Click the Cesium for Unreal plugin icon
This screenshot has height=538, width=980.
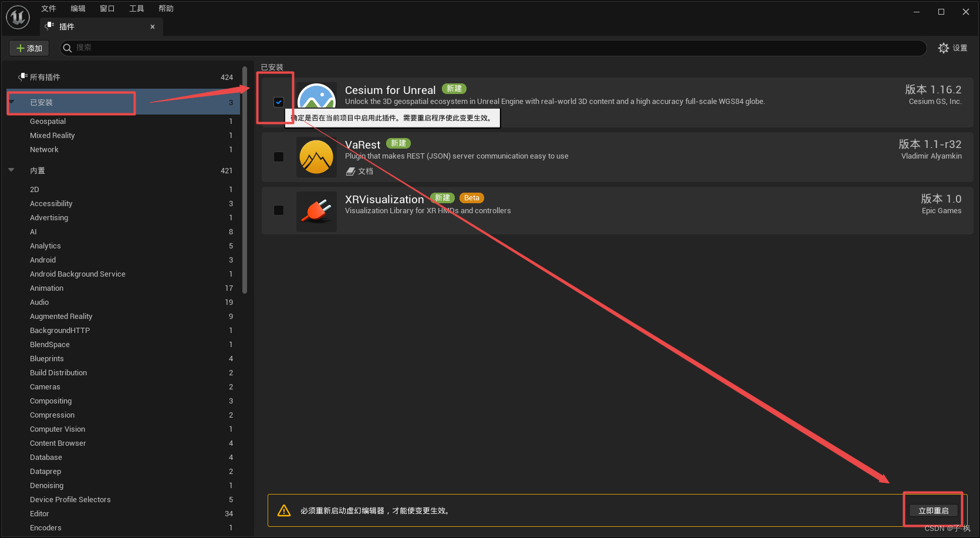click(316, 95)
